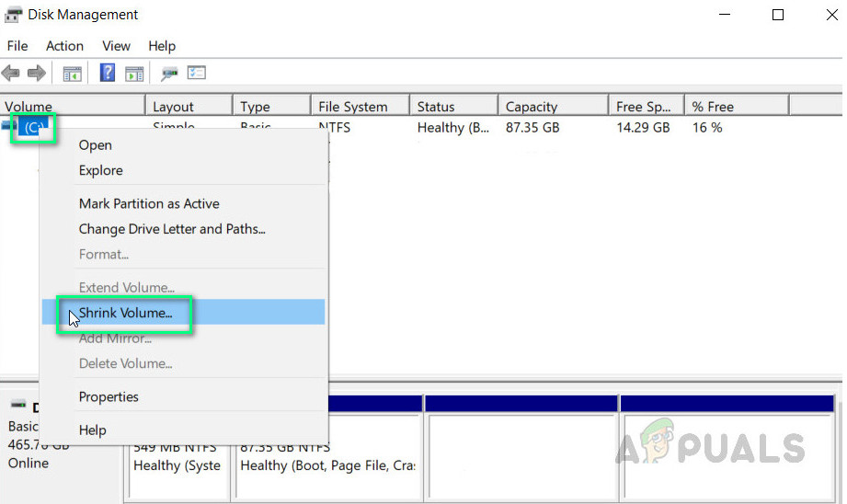Screen dimensions: 847x504
Task: Open the Help menu in menu bar
Action: [162, 46]
